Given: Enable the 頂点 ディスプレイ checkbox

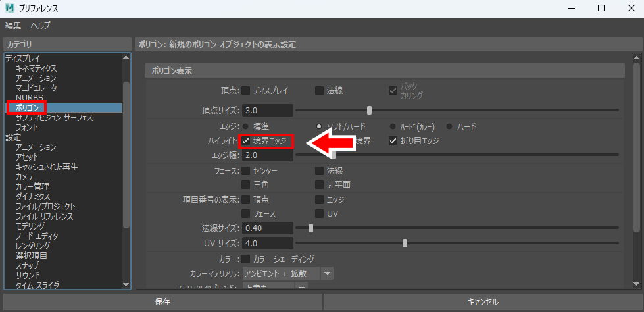Looking at the screenshot, I should pyautogui.click(x=246, y=91).
